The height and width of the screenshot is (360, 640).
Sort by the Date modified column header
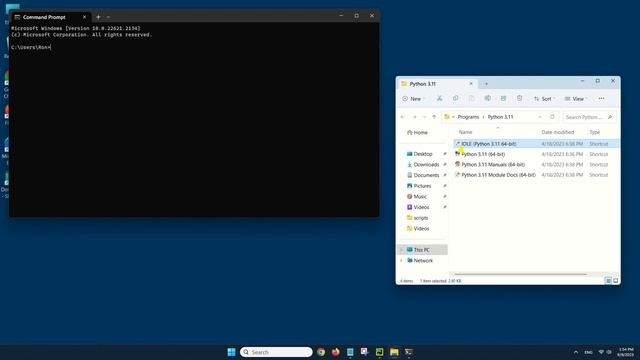[x=558, y=132]
